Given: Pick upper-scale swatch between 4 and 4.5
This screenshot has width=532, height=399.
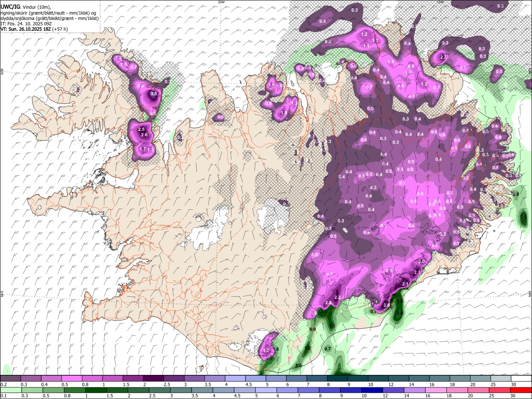Looking at the screenshot, I should tap(235, 379).
